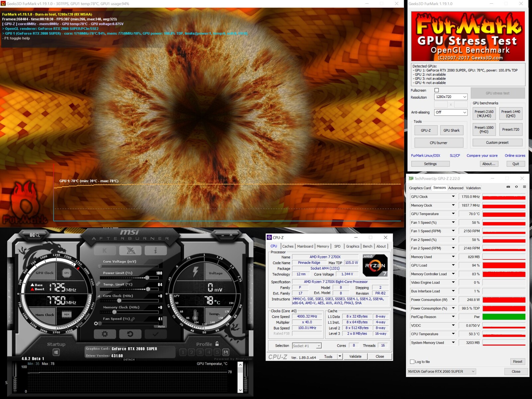The image size is (532, 399).
Task: Open the GPU Temperature sensor dropdown arrow in GPU-Z
Action: (x=453, y=214)
